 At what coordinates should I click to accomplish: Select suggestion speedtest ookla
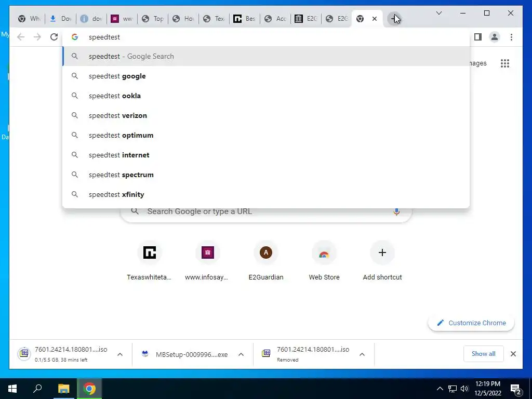click(266, 96)
